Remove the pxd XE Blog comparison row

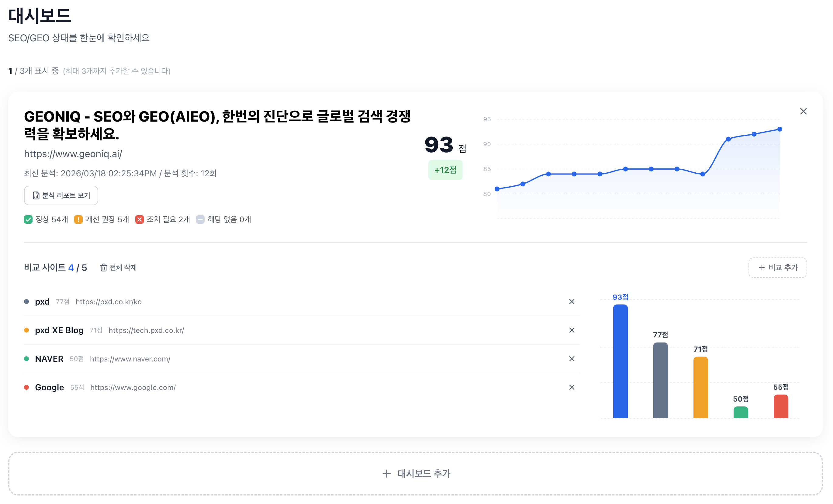[571, 330]
